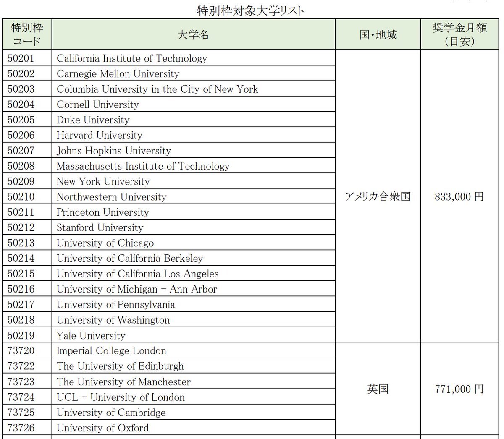Image resolution: width=504 pixels, height=439 pixels.
Task: Select code cell 50214
Action: pyautogui.click(x=27, y=258)
